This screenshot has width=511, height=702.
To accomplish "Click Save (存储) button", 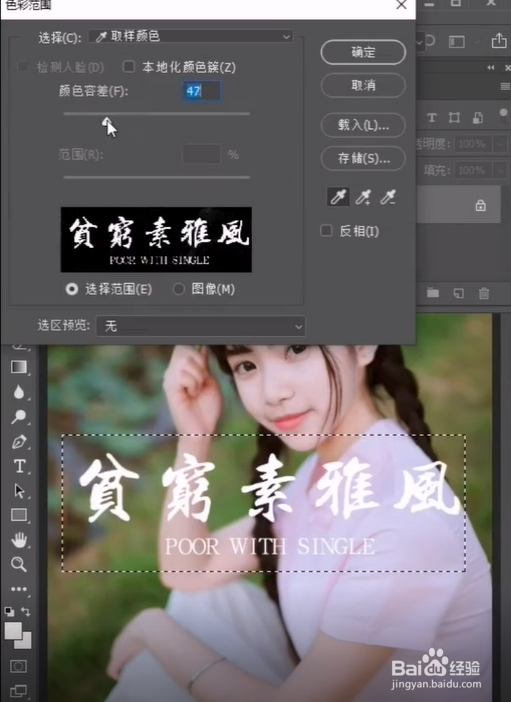I will coord(363,158).
